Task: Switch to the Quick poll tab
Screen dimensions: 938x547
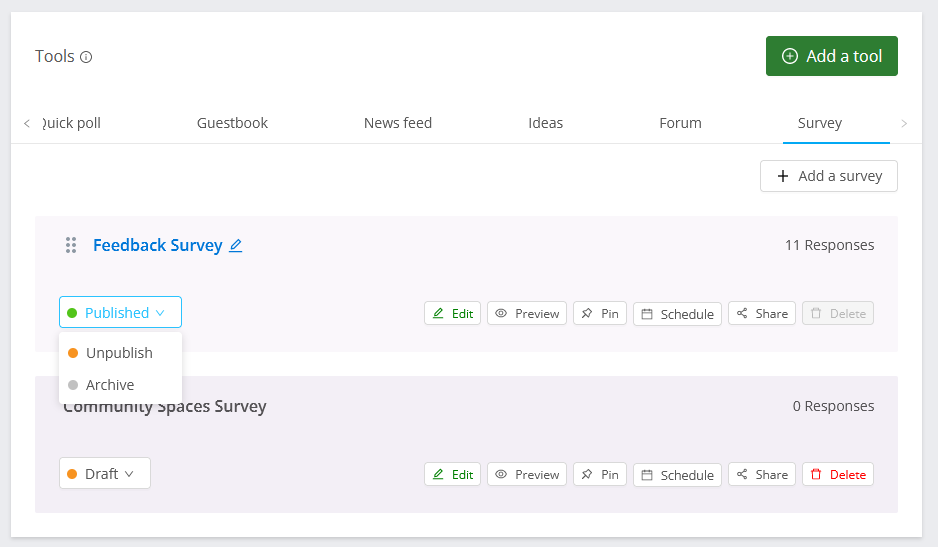Action: (x=71, y=123)
